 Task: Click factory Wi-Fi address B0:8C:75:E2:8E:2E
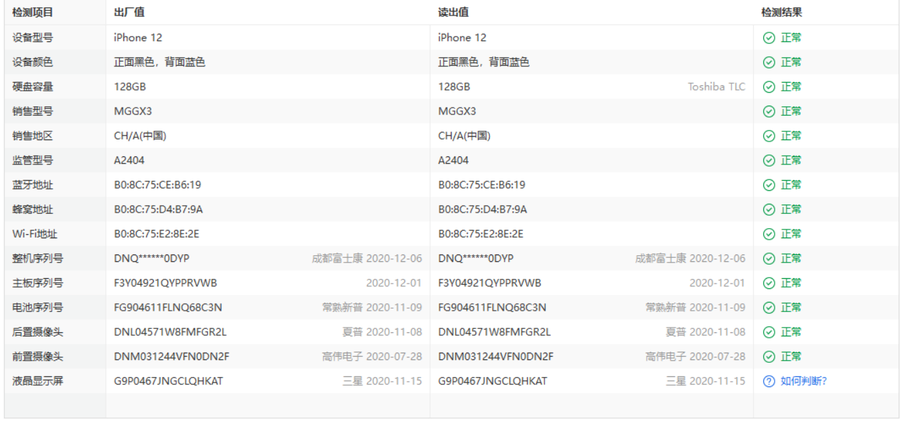tap(156, 234)
